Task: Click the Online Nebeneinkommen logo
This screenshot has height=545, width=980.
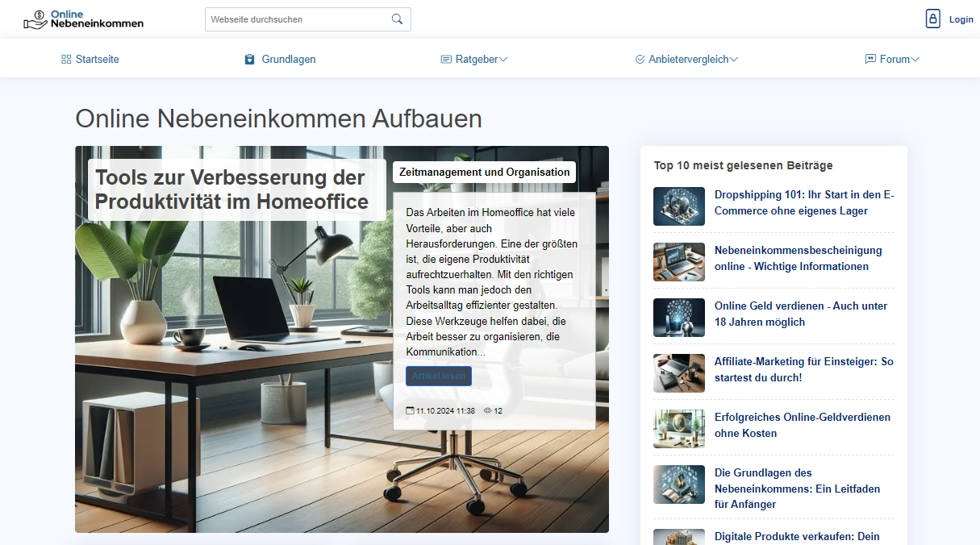Action: (83, 19)
